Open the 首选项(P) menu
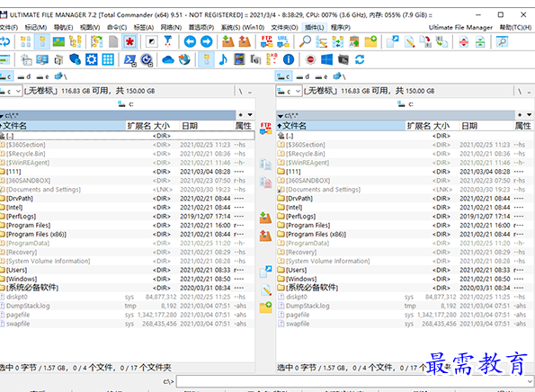Image resolution: width=535 pixels, height=392 pixels. pos(201,27)
